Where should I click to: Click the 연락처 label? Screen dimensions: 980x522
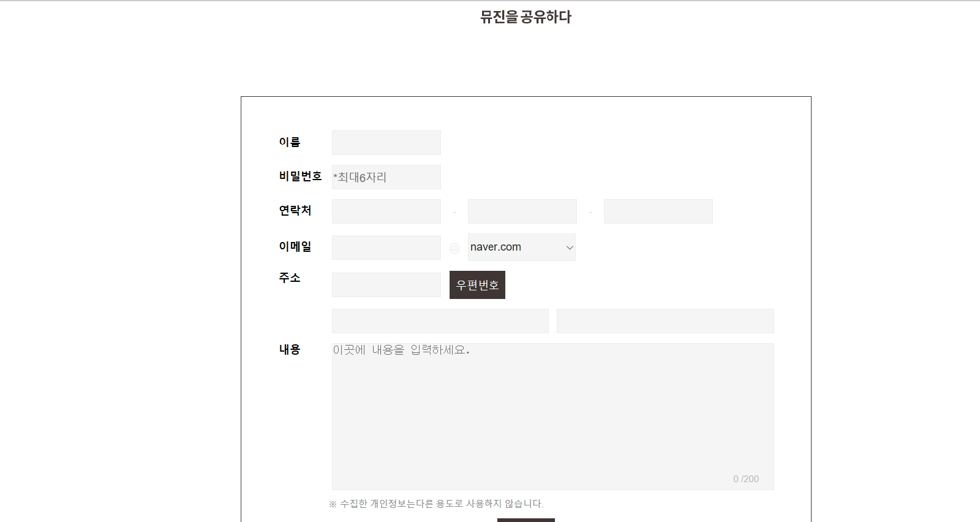coord(295,211)
